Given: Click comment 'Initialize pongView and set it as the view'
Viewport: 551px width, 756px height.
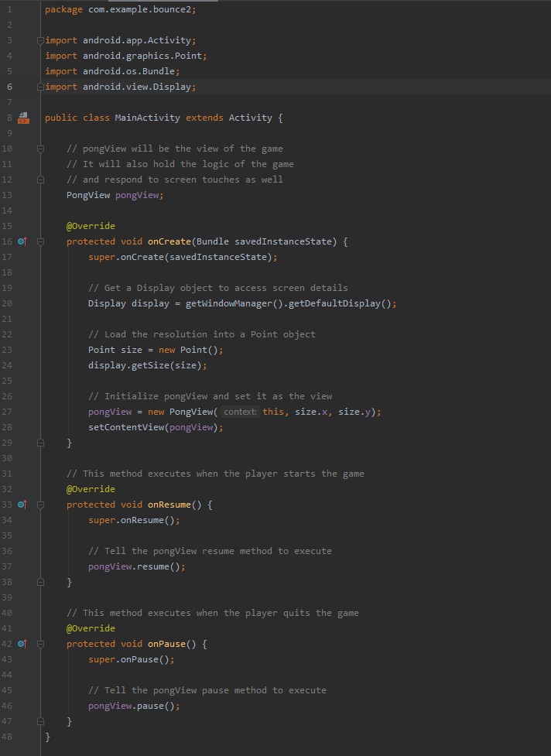Looking at the screenshot, I should [210, 396].
